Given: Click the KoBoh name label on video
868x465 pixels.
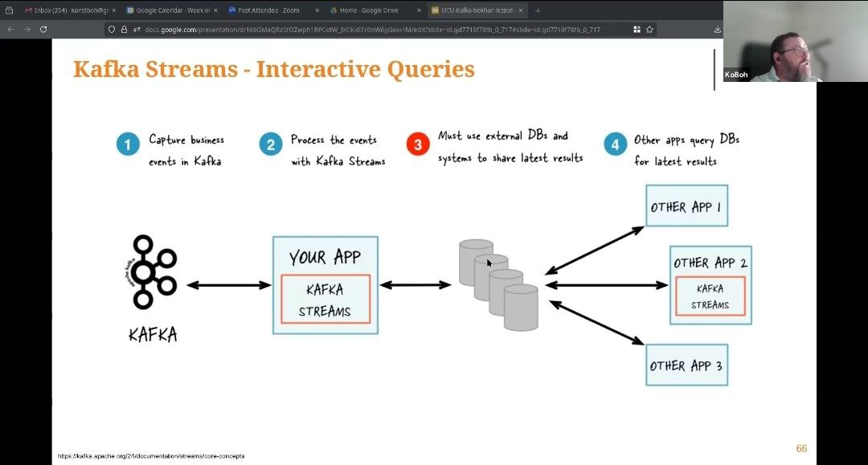Looking at the screenshot, I should click(x=736, y=75).
